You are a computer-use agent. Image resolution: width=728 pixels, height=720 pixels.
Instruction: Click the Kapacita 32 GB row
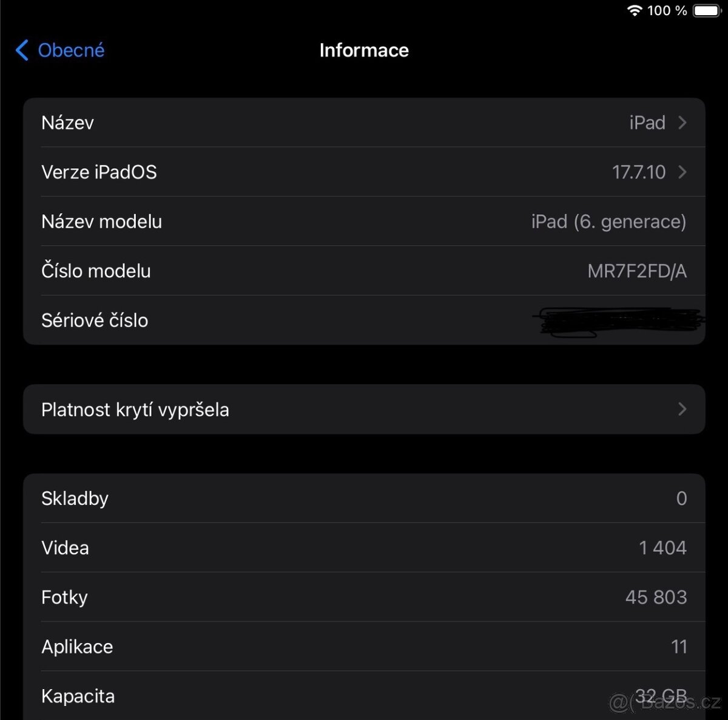pyautogui.click(x=364, y=696)
